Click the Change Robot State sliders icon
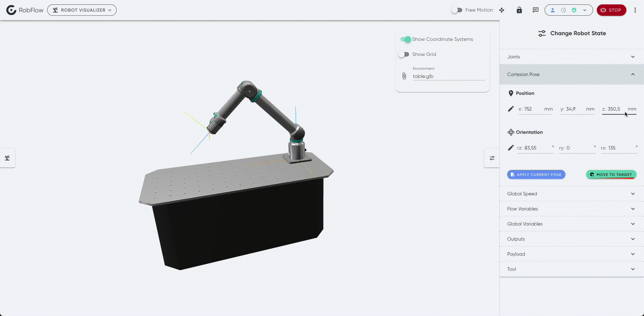 click(x=542, y=33)
